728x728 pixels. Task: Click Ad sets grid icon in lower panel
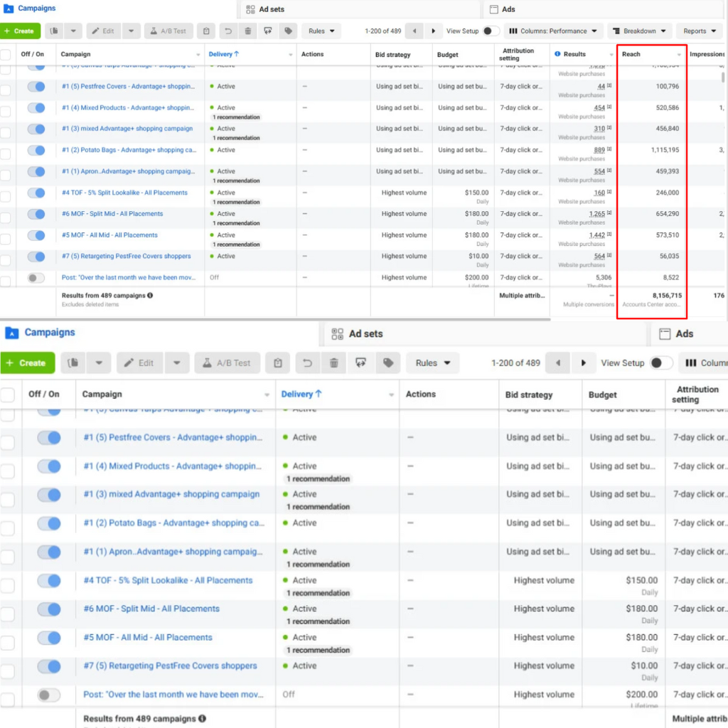[x=338, y=334]
